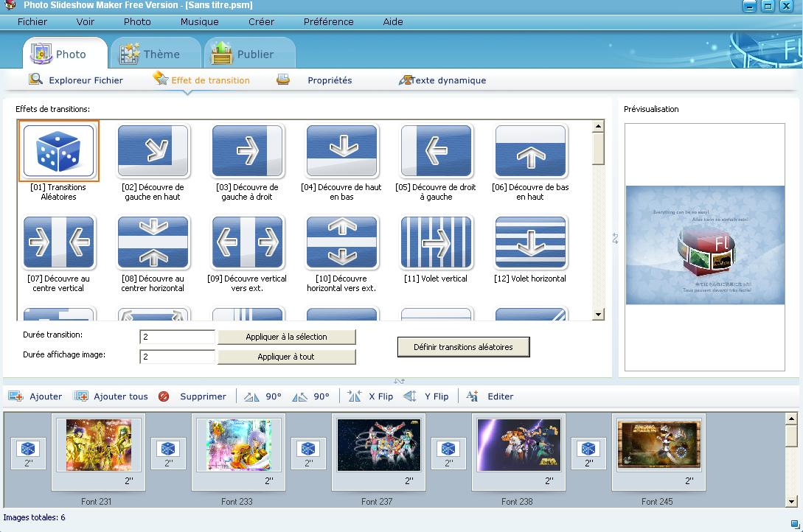This screenshot has height=532, width=803.
Task: Click Définir transitions aléatoires button
Action: (463, 347)
